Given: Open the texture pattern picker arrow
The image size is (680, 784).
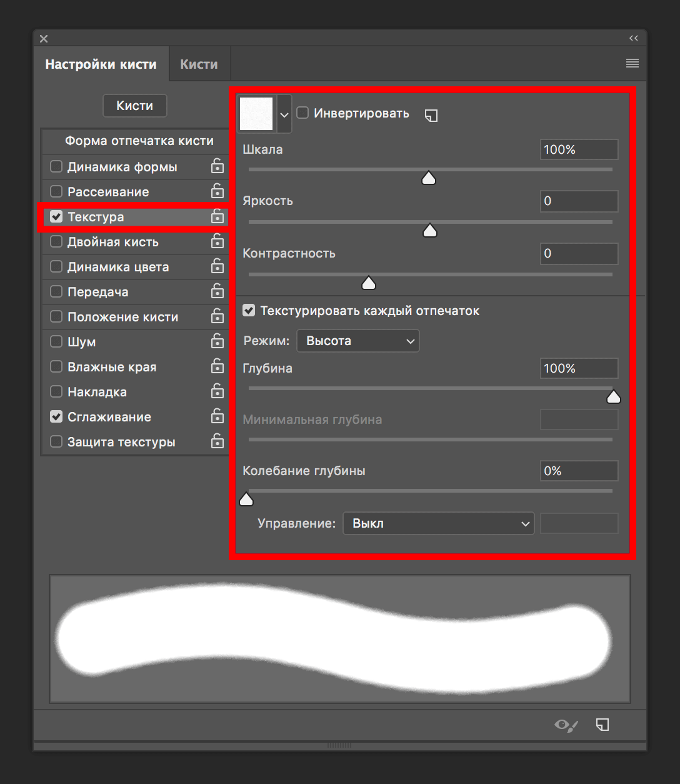Looking at the screenshot, I should (284, 114).
